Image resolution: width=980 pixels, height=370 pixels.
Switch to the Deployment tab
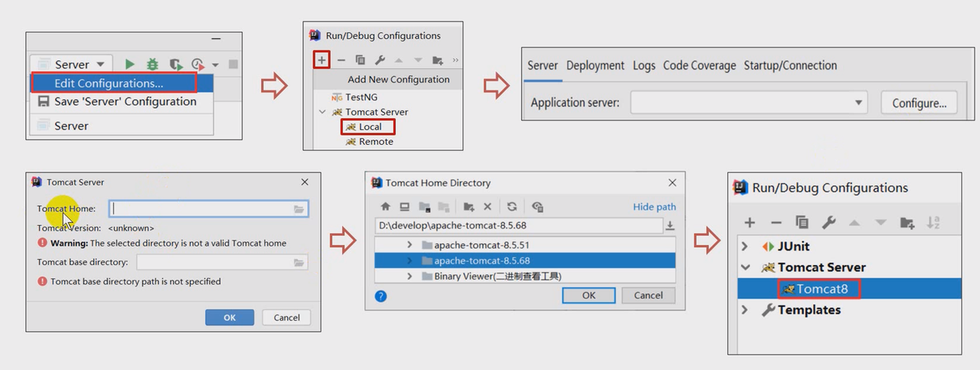pos(596,65)
